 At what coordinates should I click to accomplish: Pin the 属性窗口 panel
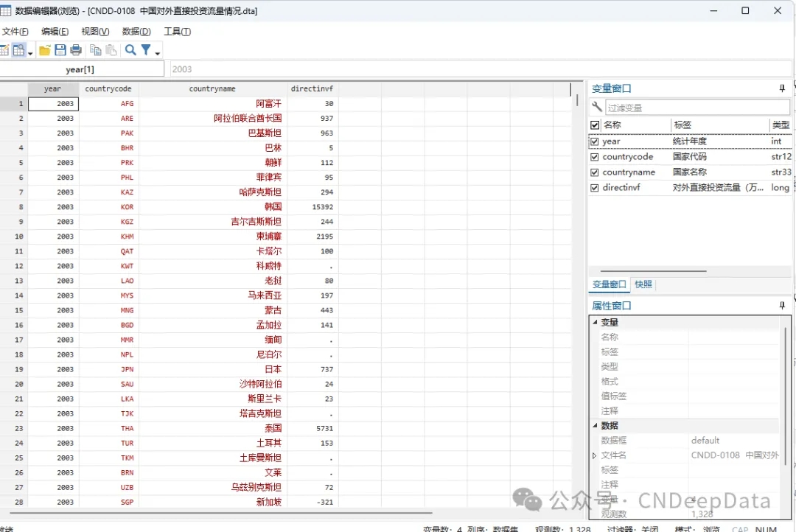[782, 306]
